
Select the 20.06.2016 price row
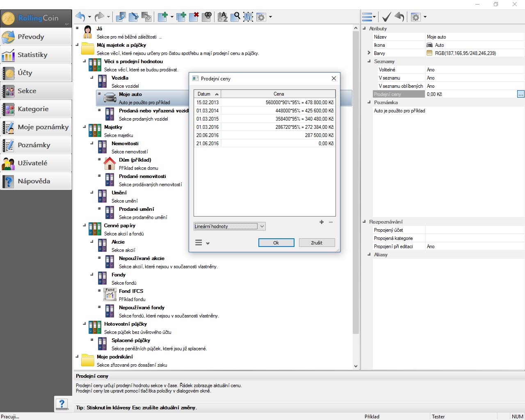pyautogui.click(x=265, y=135)
